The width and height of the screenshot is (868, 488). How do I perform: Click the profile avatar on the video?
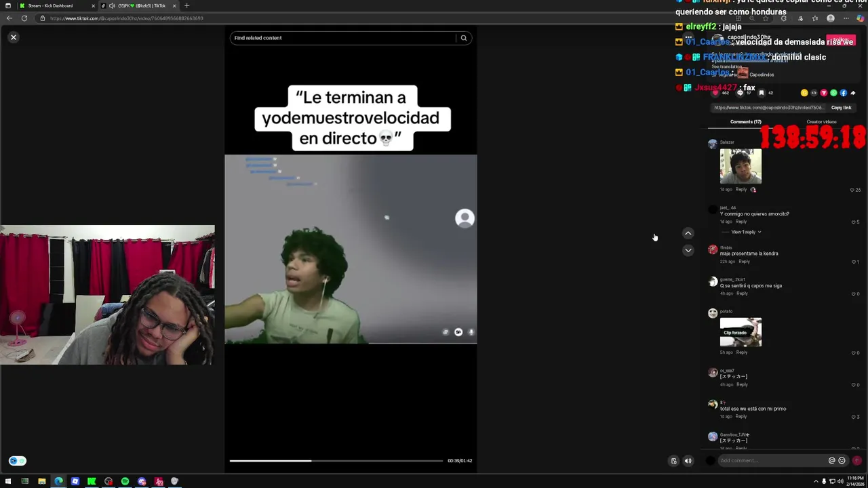465,218
